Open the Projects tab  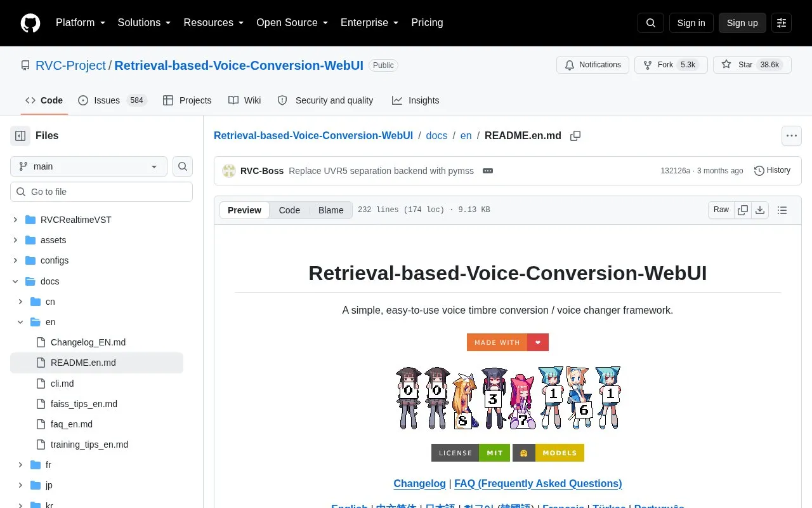pyautogui.click(x=187, y=100)
